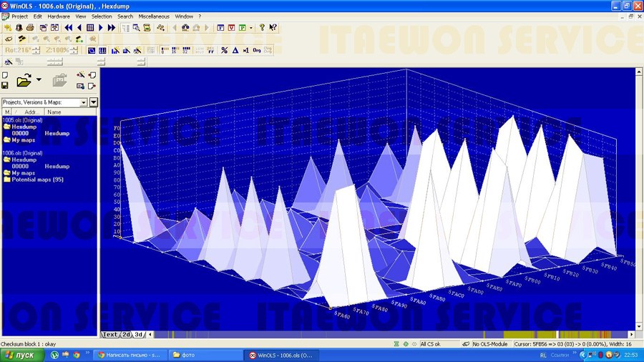644x362 pixels.
Task: Click the Org original values icon
Action: (256, 50)
